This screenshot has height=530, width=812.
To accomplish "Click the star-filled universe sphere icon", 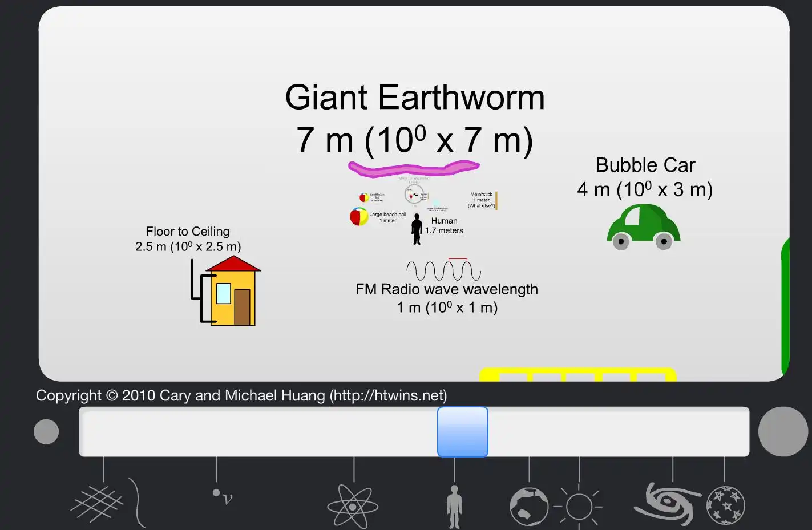I will pos(725,505).
